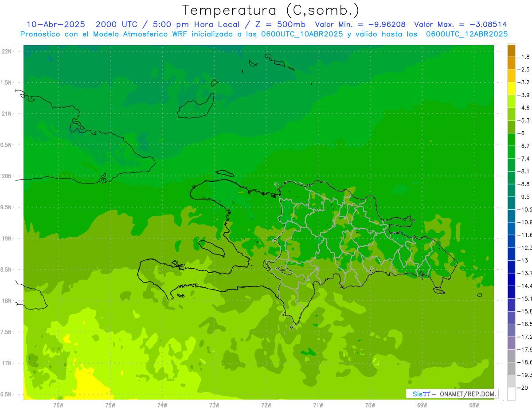Viewport: 532px width, 411px height.
Task: Click the '-5.3' color scale label
Action: pyautogui.click(x=524, y=120)
